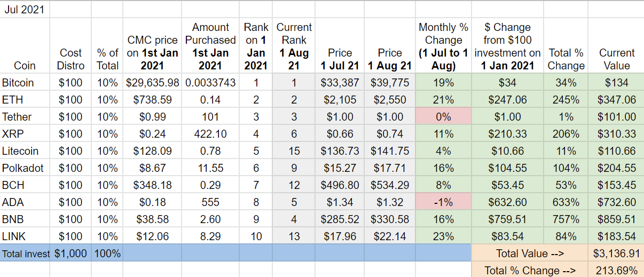Screen dimensions: 644x277
Task: Click the 'Rank on 1 Jan 2021' header
Action: (256, 46)
